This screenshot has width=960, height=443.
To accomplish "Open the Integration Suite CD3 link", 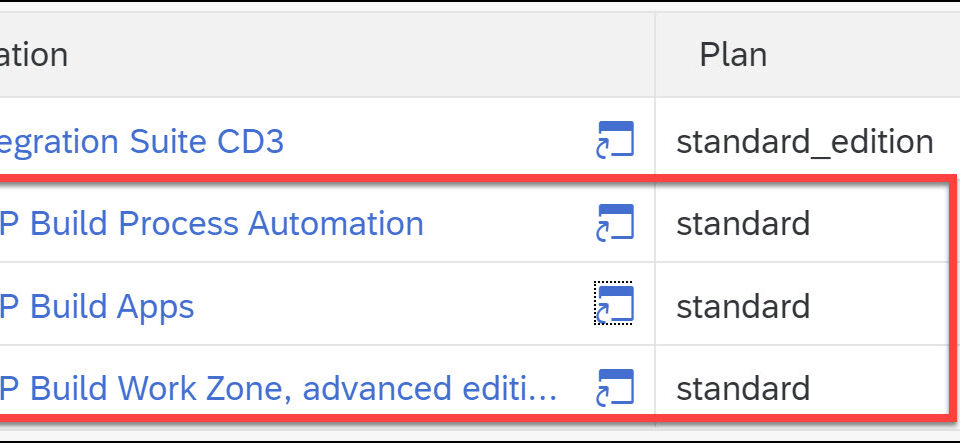I will 142,141.
